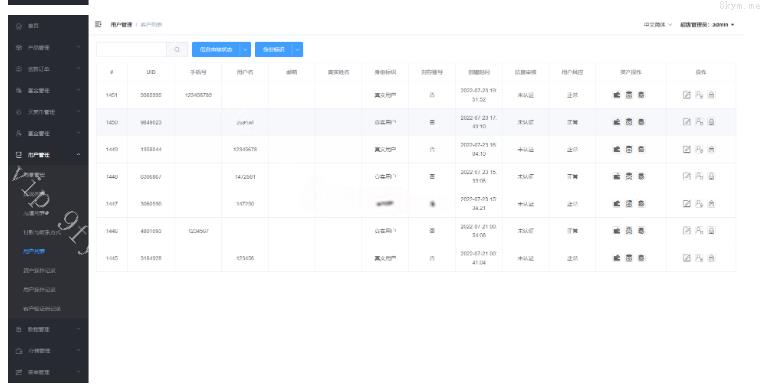Click the wallet asset icon in row 1450
The image size is (760, 385).
click(x=617, y=122)
